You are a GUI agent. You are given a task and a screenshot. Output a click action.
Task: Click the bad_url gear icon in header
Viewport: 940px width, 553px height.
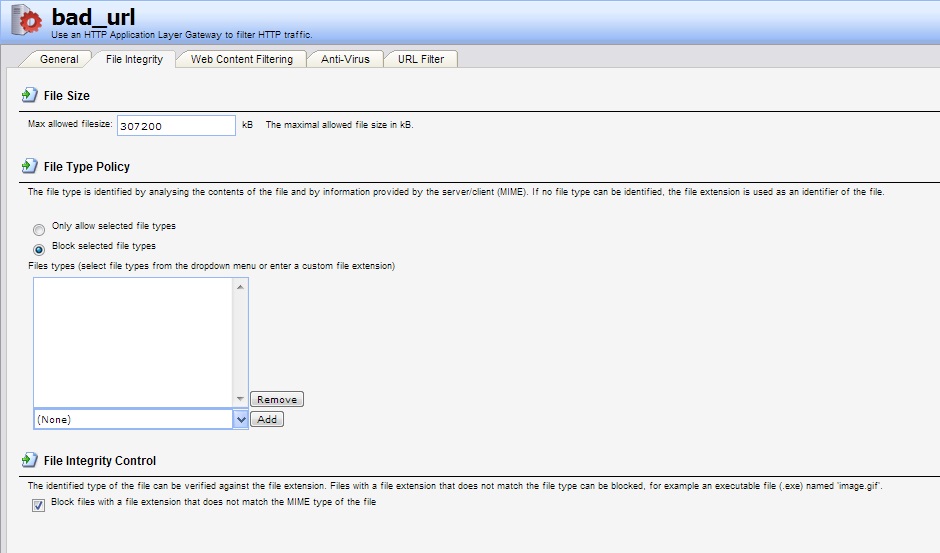pyautogui.click(x=27, y=20)
